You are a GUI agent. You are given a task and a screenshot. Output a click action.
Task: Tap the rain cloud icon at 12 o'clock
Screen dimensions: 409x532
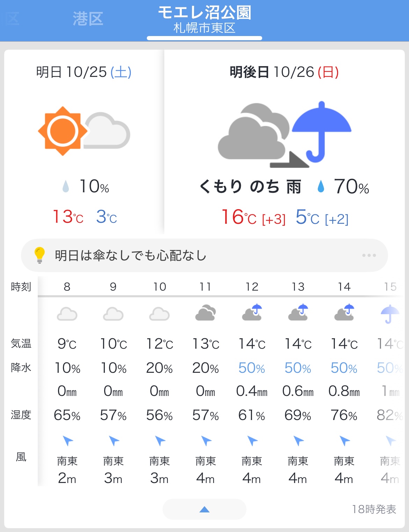click(252, 312)
